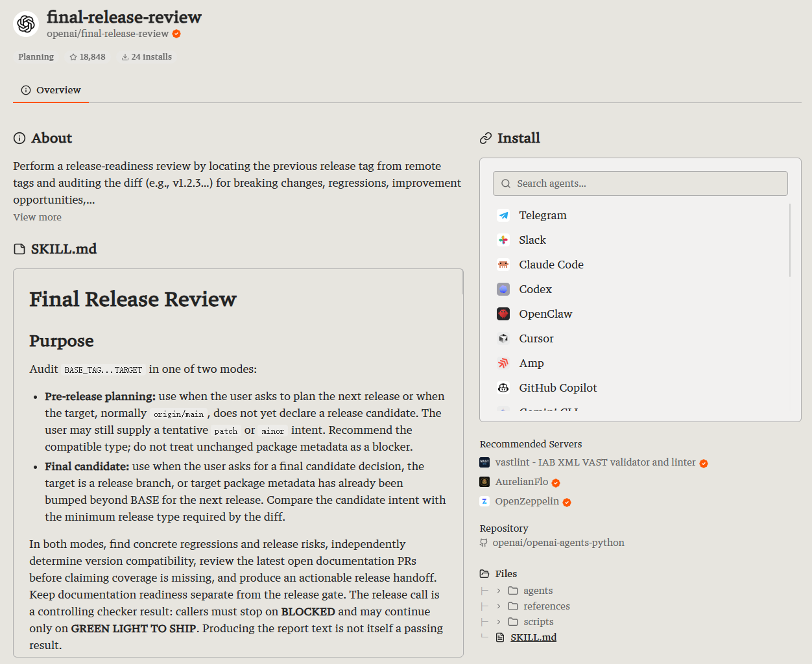
Task: Click the link icon beside Install heading
Action: pyautogui.click(x=486, y=138)
